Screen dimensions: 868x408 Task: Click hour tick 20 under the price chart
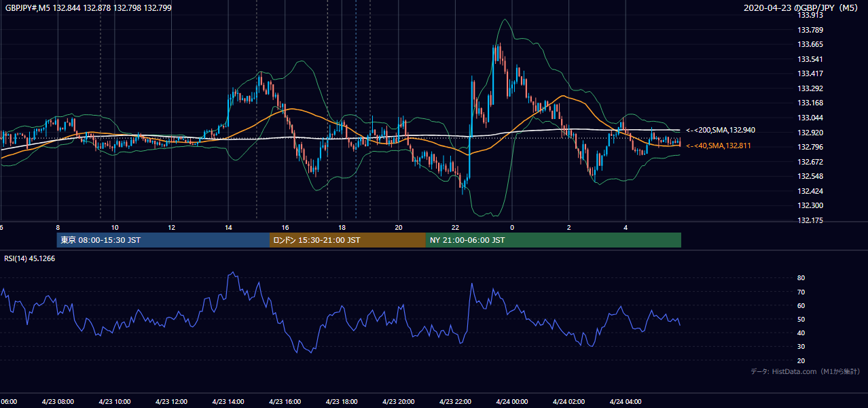(399, 228)
